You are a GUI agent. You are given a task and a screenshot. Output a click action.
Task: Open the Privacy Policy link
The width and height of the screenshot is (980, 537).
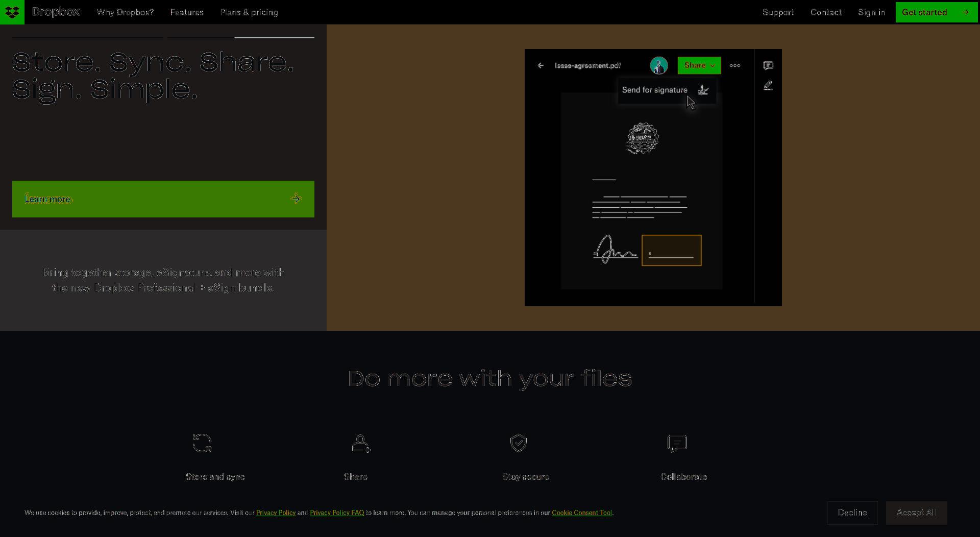coord(276,512)
